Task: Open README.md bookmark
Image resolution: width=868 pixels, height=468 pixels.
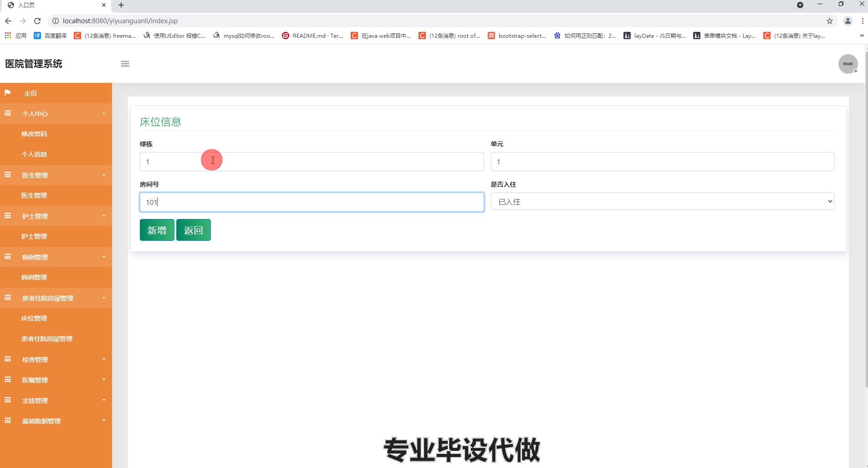Action: (x=312, y=36)
